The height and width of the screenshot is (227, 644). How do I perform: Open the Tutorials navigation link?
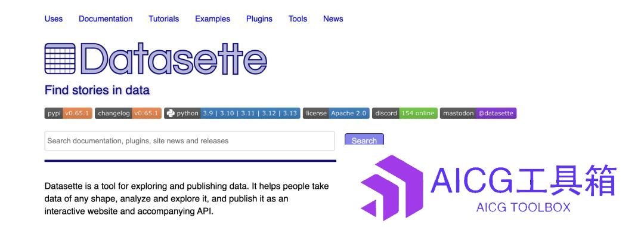pyautogui.click(x=164, y=19)
